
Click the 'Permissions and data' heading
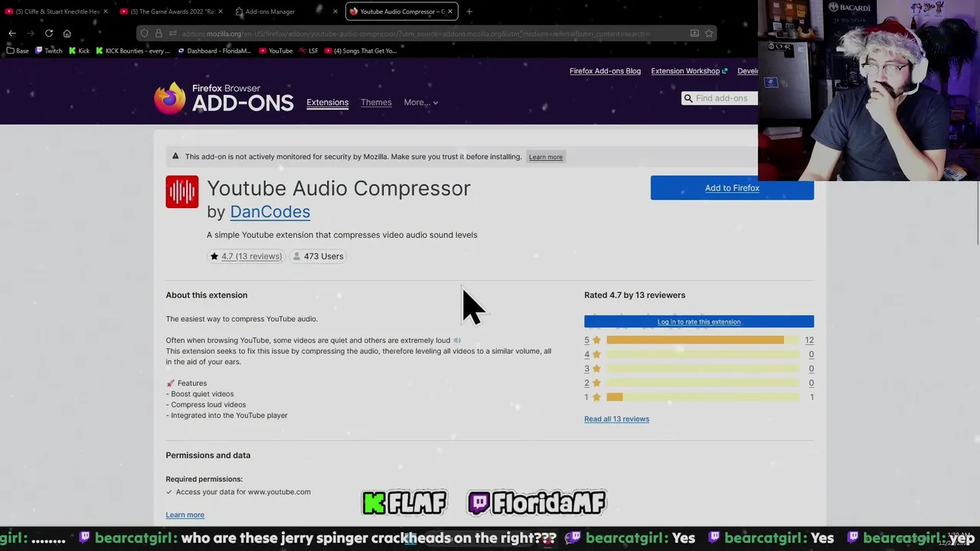[x=208, y=455]
